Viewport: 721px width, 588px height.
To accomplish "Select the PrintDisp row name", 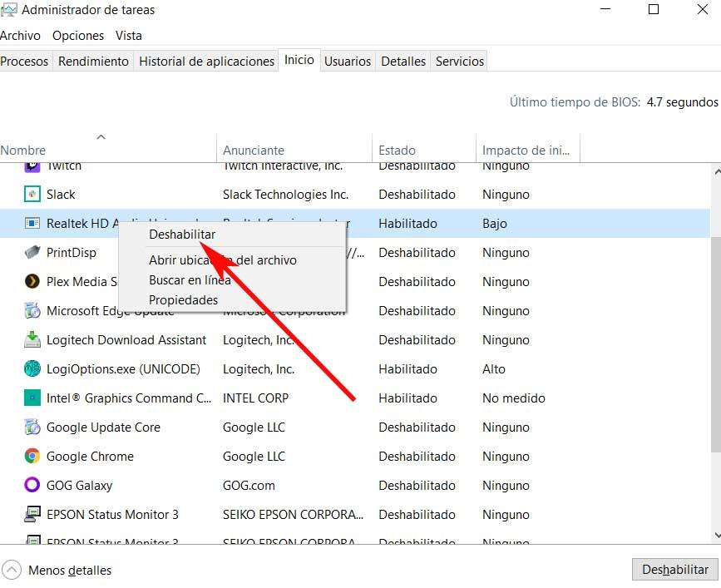I will coord(72,253).
